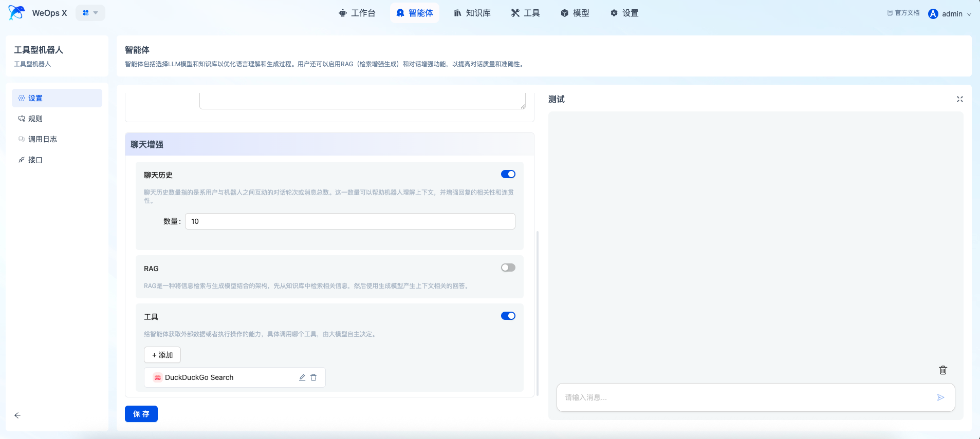Click the 知识库 books icon

pyautogui.click(x=457, y=13)
